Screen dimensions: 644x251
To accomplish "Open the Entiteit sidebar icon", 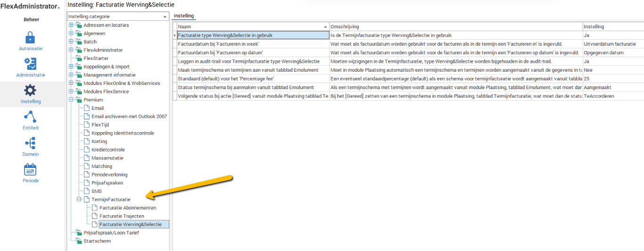I will (x=31, y=117).
